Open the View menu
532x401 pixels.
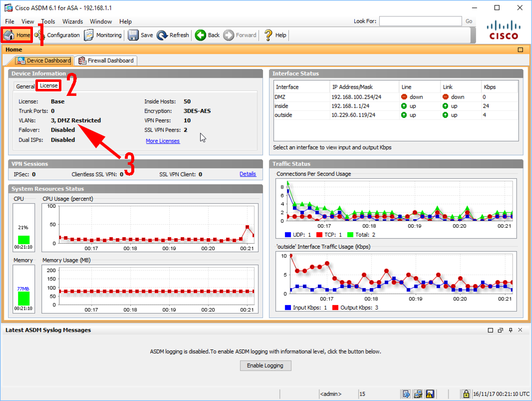click(x=27, y=21)
